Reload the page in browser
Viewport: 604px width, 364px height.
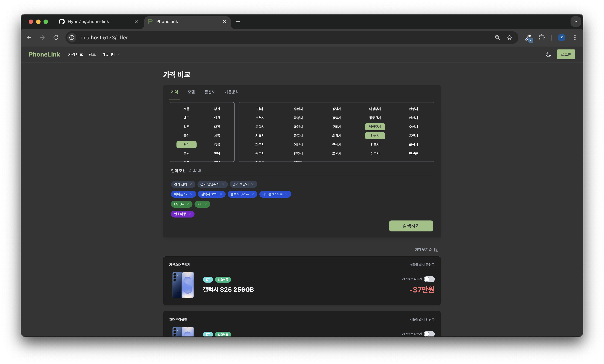(x=56, y=38)
